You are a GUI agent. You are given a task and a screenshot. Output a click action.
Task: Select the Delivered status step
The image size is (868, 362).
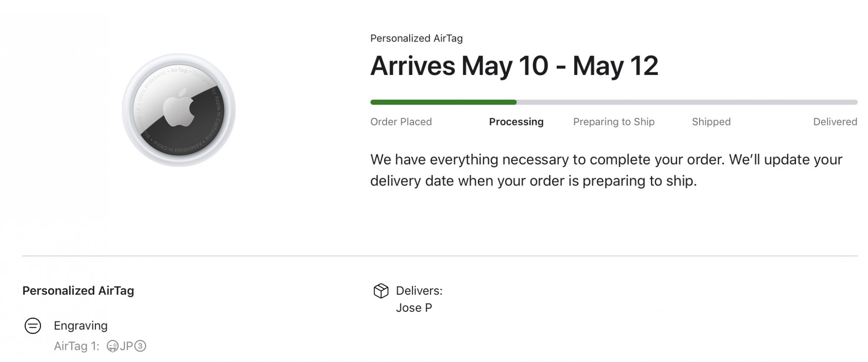pyautogui.click(x=835, y=122)
